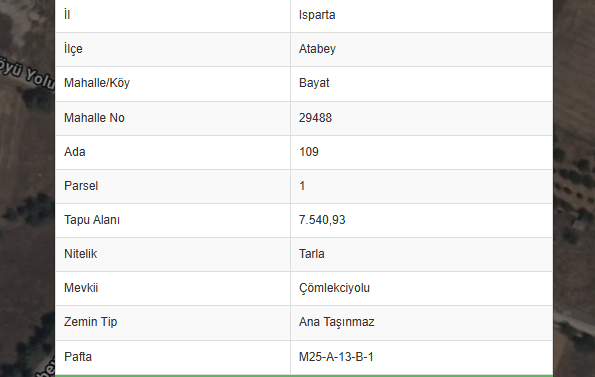Click the Zemin Tip label
The image size is (595, 377).
pos(90,322)
